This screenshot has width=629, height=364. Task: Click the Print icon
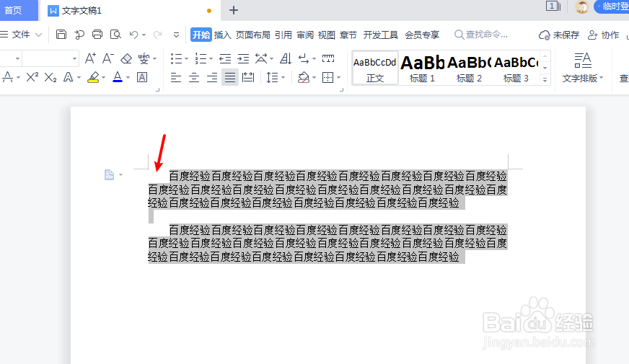tap(97, 35)
